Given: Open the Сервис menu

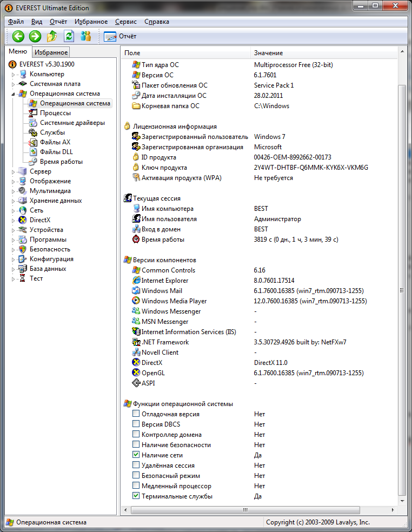Looking at the screenshot, I should click(x=126, y=22).
